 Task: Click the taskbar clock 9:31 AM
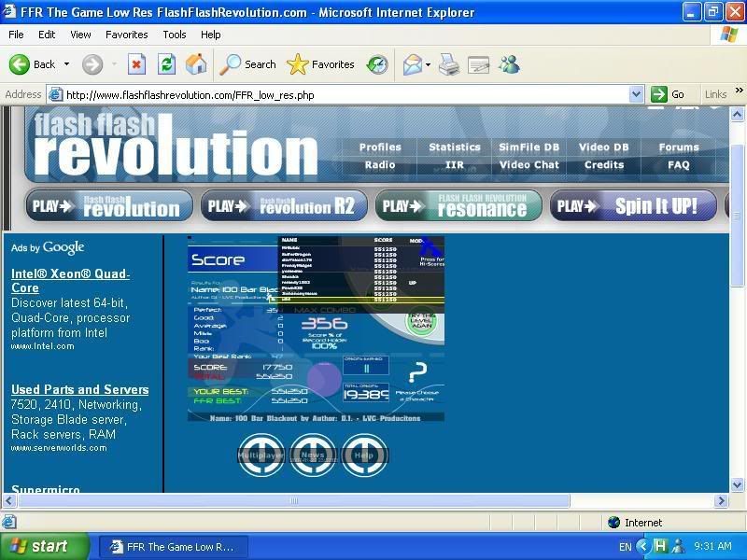tap(712, 546)
